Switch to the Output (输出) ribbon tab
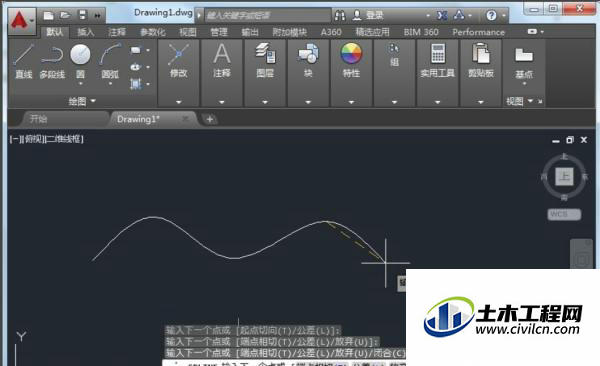Viewport: 600px width, 366px height. tap(250, 32)
